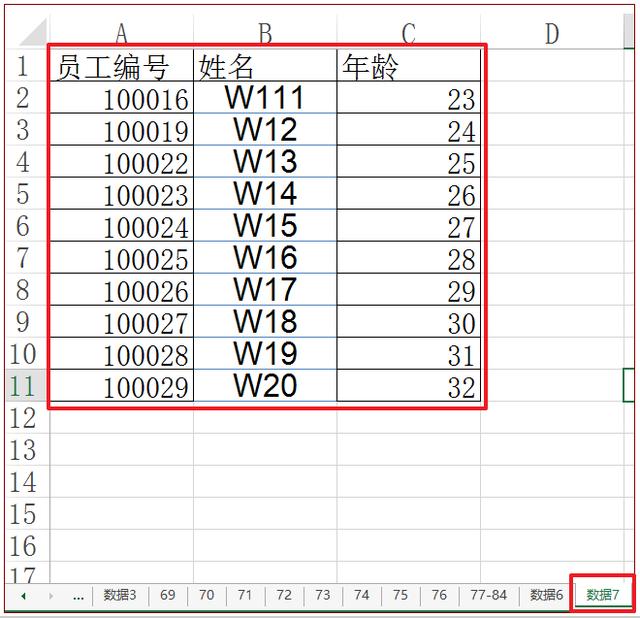Select the W20 name cell
The height and width of the screenshot is (618, 640).
click(x=265, y=386)
